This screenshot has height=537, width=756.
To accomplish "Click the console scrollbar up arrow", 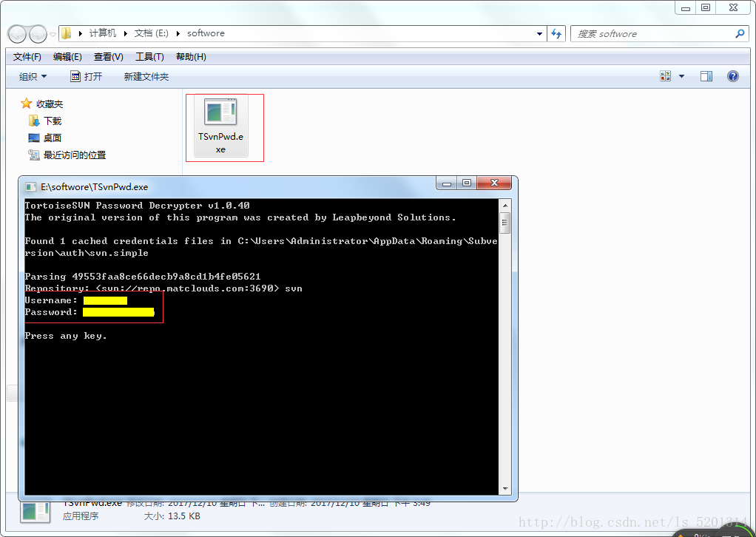I will [x=504, y=206].
